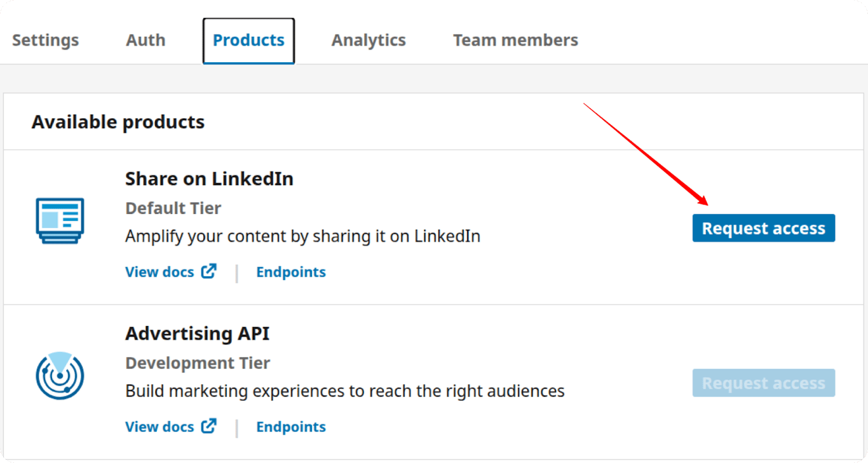Click the Amplify your content description text
This screenshot has width=868, height=463.
[x=302, y=237]
